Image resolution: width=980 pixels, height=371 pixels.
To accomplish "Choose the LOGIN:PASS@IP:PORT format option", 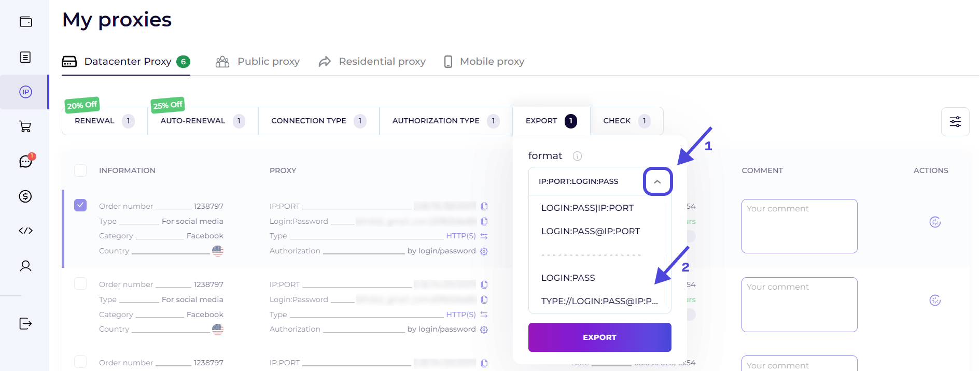I will [591, 231].
